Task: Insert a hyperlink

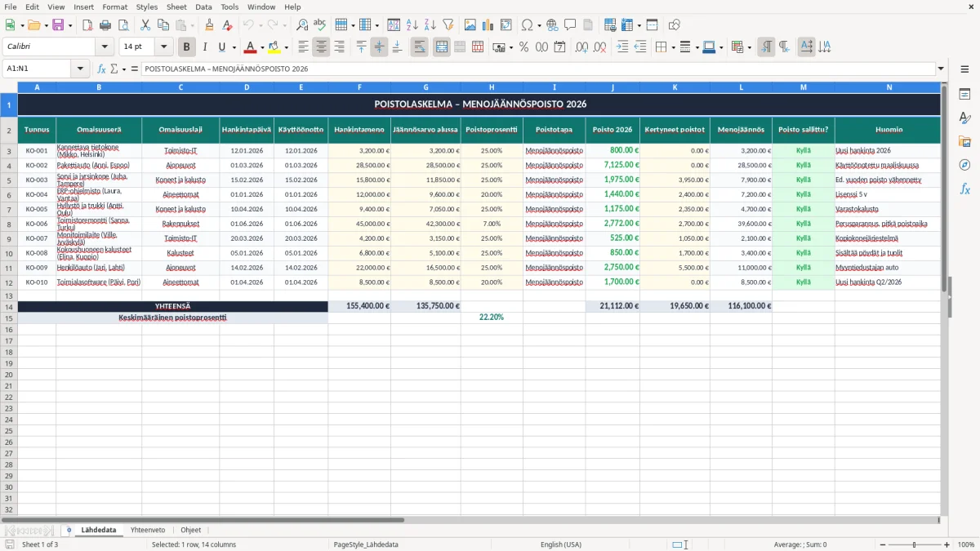Action: pyautogui.click(x=552, y=25)
